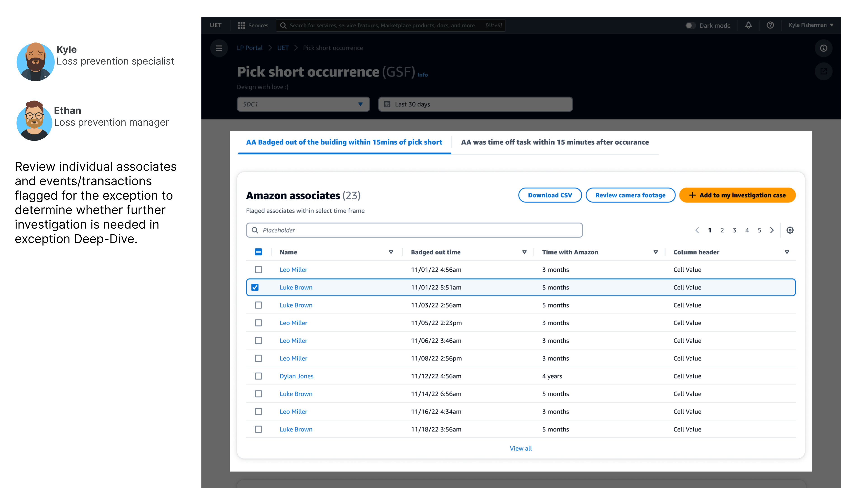Uncheck the selected Luke Brown row checkbox
Screen dimensions: 868x488
tap(255, 287)
